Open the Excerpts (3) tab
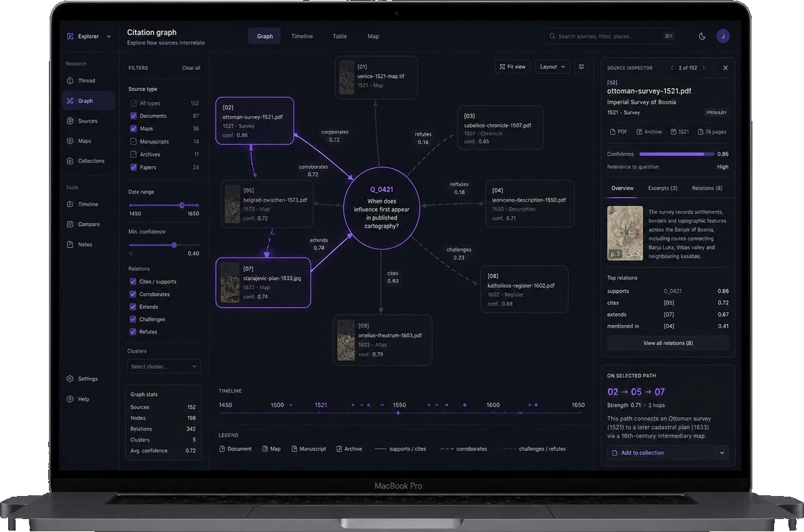Viewport: 804px width, 532px height. click(x=663, y=188)
